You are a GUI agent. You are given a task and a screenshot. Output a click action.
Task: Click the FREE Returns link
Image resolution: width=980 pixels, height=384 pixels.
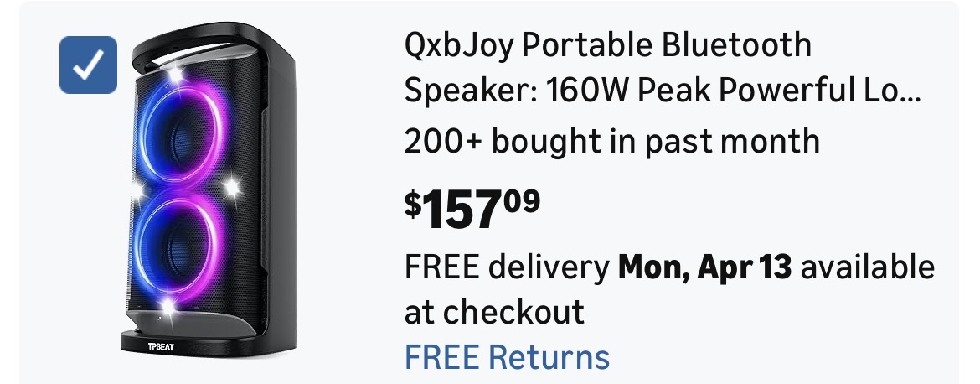pos(507,356)
